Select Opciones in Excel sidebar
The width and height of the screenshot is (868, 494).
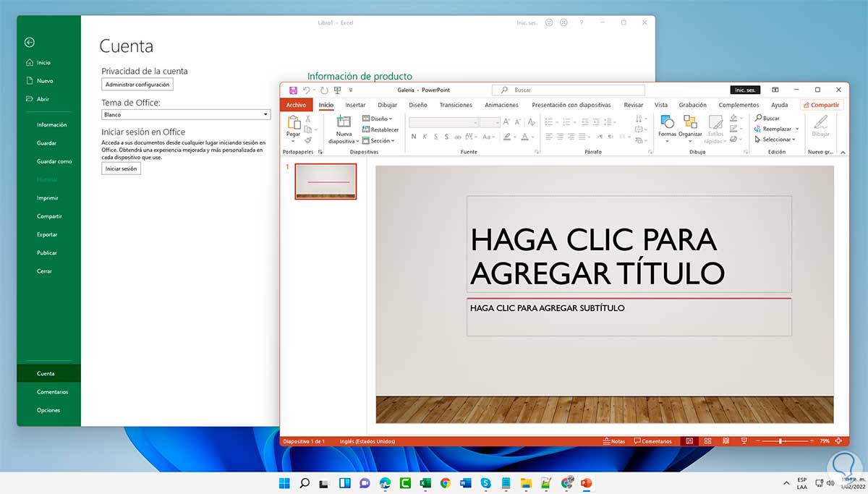click(x=48, y=410)
